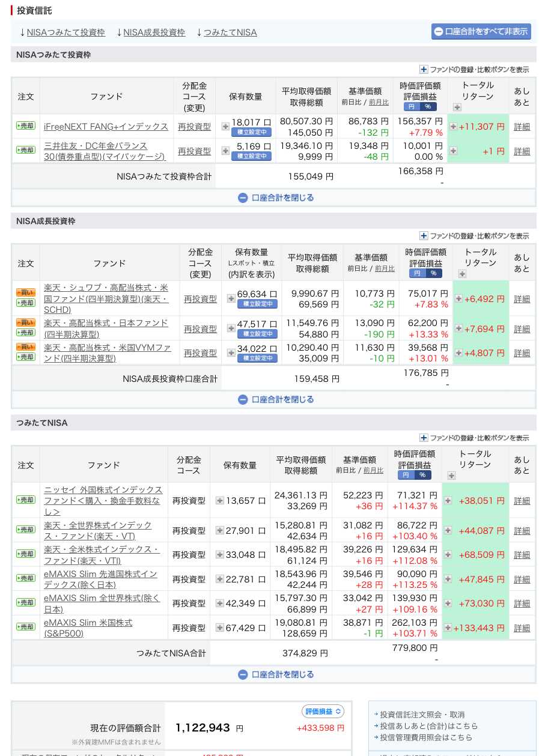Image resolution: width=545 pixels, height=756 pixels.
Task: Expand トータルリターン header plus icon in NISA成長投資枠
Action: click(x=463, y=274)
